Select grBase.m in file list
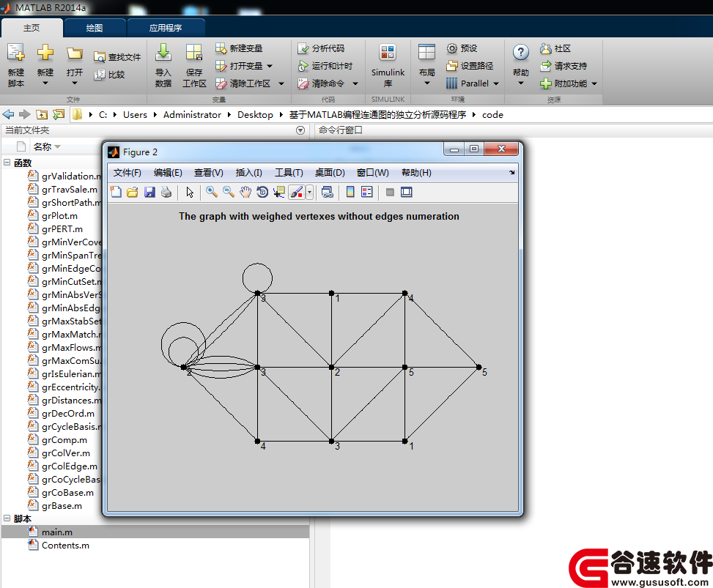The height and width of the screenshot is (588, 713). pyautogui.click(x=62, y=506)
